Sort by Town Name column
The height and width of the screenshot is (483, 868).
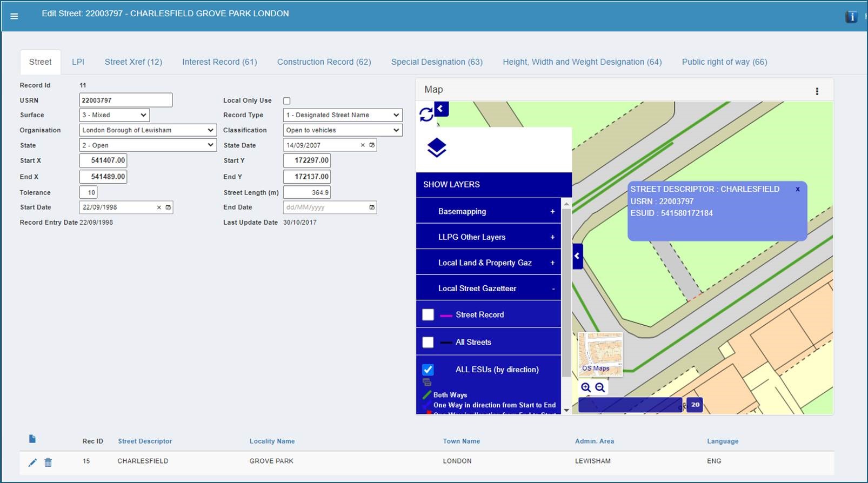461,441
